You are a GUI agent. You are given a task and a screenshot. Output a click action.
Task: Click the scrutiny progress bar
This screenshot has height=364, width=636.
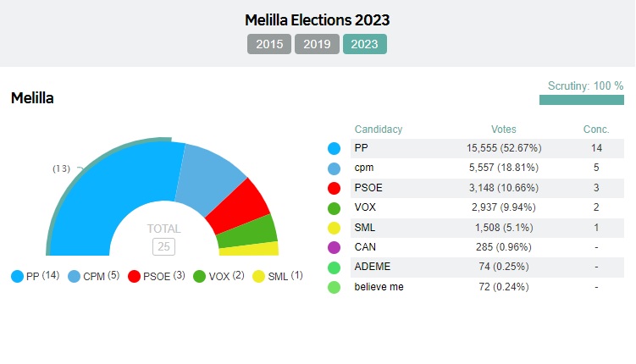coord(581,100)
